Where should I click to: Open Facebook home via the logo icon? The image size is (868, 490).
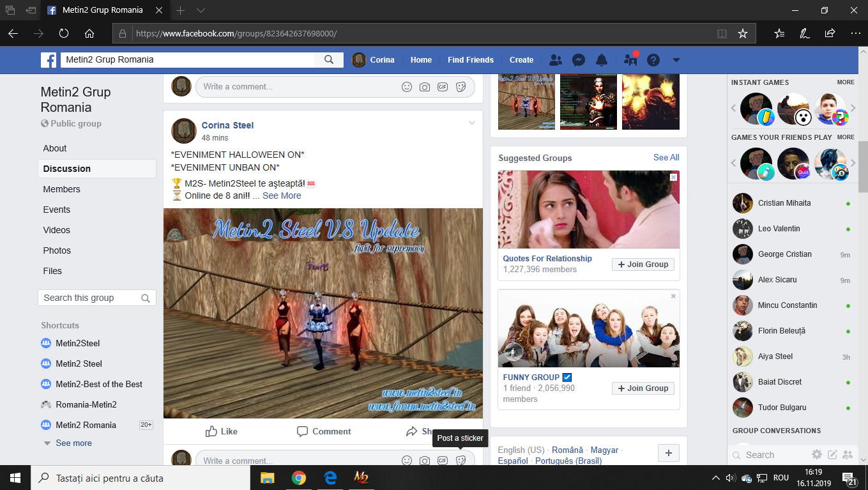[49, 60]
